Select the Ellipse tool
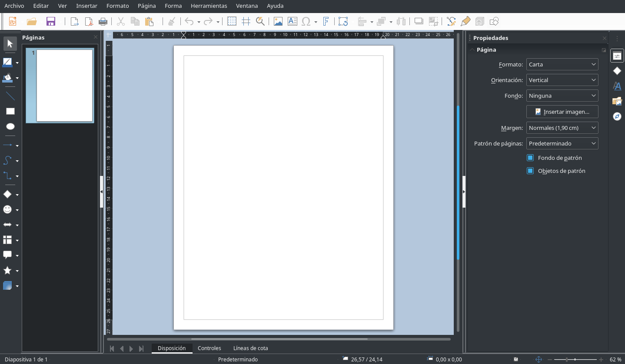The width and height of the screenshot is (625, 364). point(10,126)
